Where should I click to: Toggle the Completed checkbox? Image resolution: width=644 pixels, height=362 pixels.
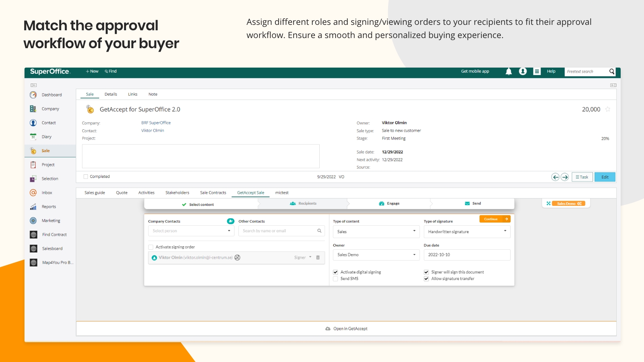(x=86, y=177)
